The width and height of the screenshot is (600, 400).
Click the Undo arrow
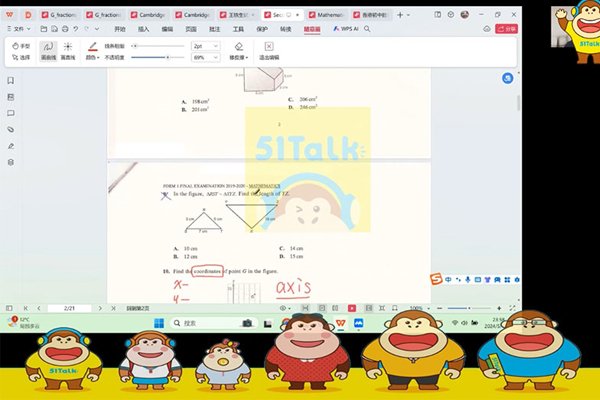coord(76,29)
